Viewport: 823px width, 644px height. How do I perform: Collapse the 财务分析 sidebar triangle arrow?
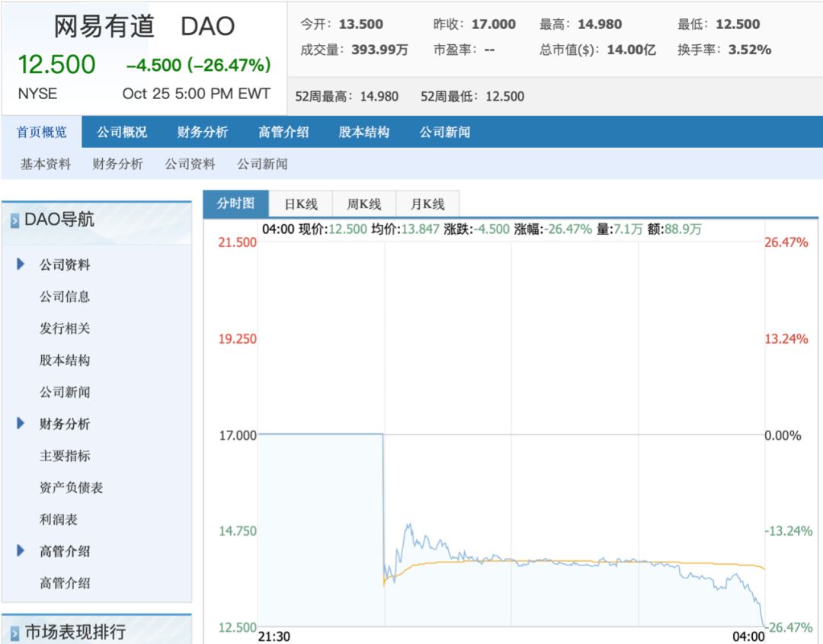pos(21,423)
